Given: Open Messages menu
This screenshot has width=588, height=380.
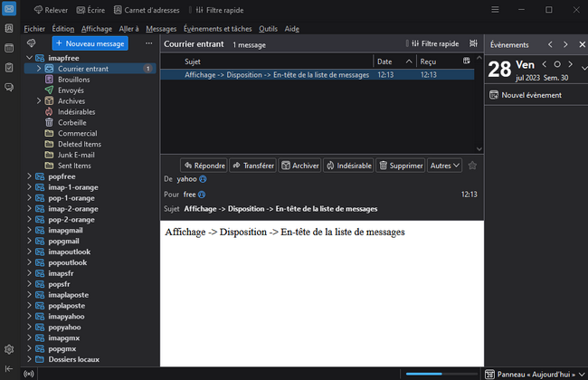Looking at the screenshot, I should (x=161, y=29).
